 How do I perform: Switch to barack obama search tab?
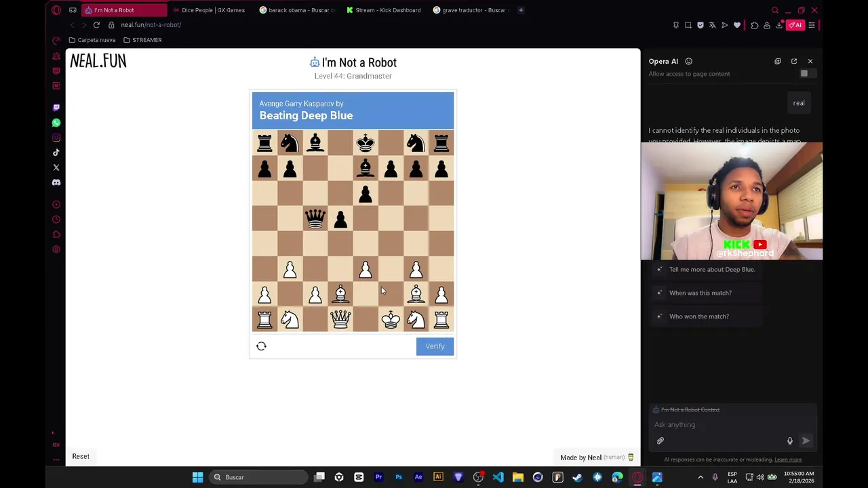[298, 10]
